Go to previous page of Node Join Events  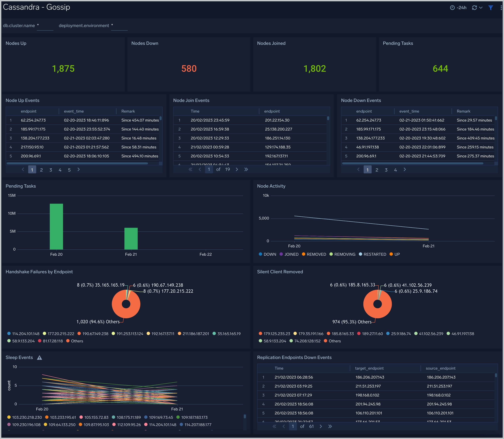[200, 169]
